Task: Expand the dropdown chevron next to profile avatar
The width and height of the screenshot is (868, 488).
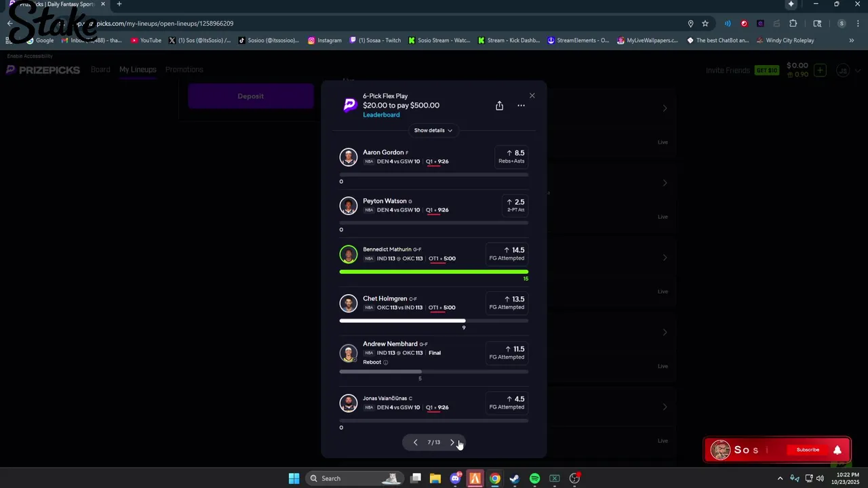Action: click(x=858, y=70)
